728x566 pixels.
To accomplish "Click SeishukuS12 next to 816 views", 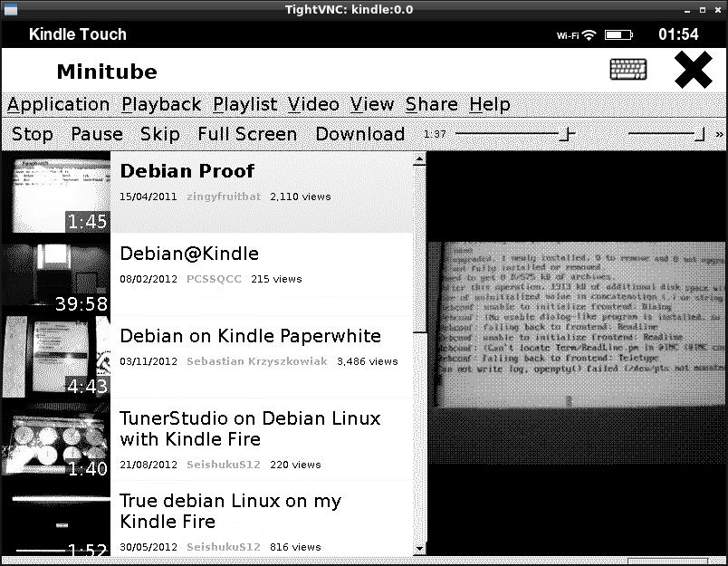I will tap(224, 547).
